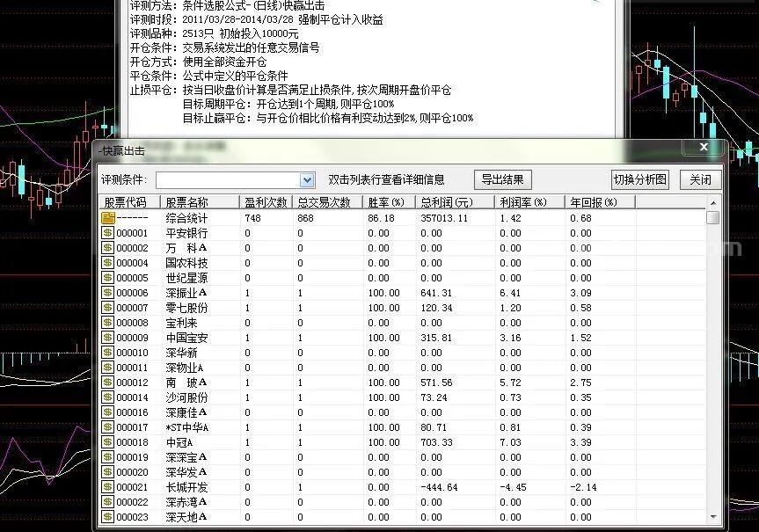Click the 关闭 button in dialog
Screen dimensions: 759x532
pyautogui.click(x=700, y=180)
